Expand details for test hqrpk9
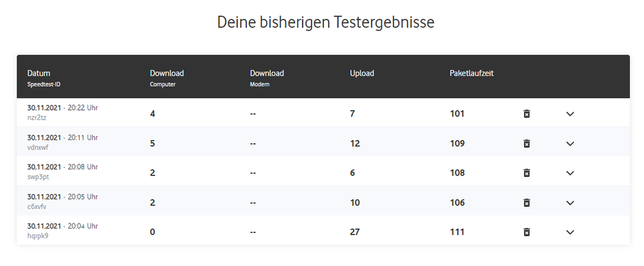This screenshot has height=266, width=644. [570, 232]
